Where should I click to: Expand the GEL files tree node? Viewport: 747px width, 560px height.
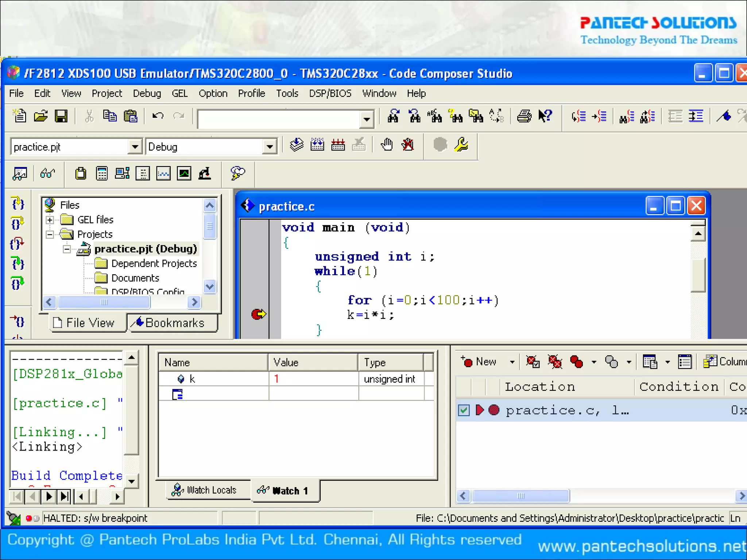(x=50, y=220)
